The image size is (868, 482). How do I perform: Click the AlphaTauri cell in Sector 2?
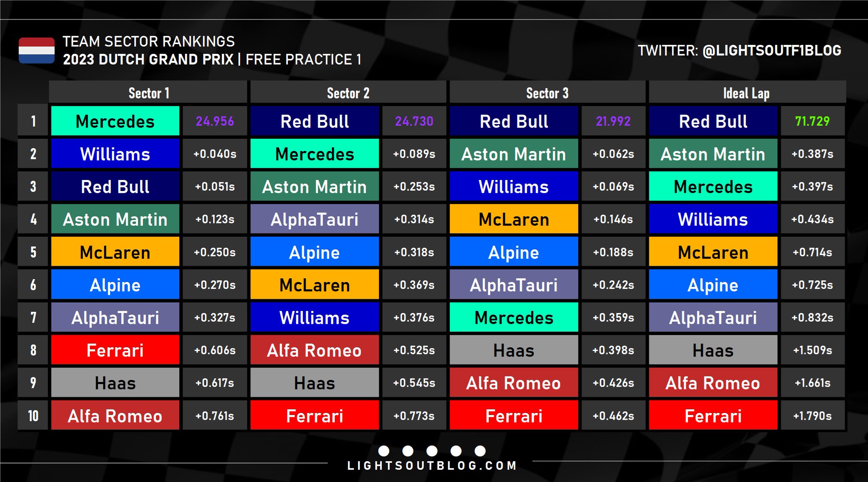pyautogui.click(x=314, y=219)
